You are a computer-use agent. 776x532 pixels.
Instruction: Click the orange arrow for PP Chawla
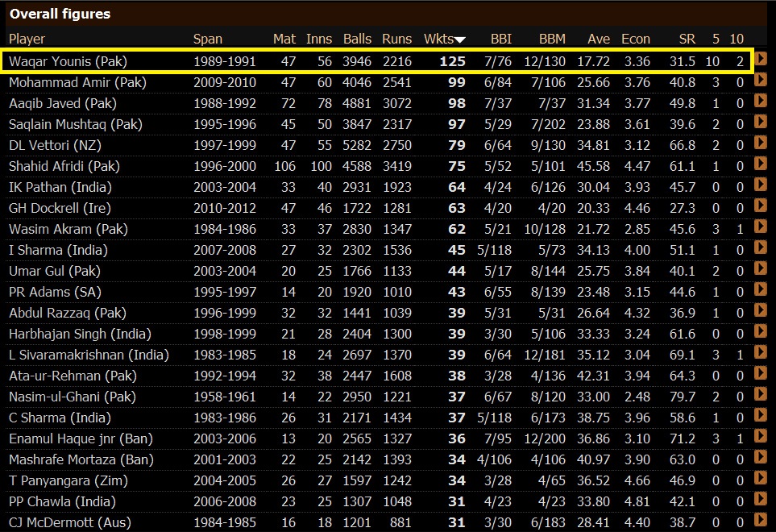761,499
